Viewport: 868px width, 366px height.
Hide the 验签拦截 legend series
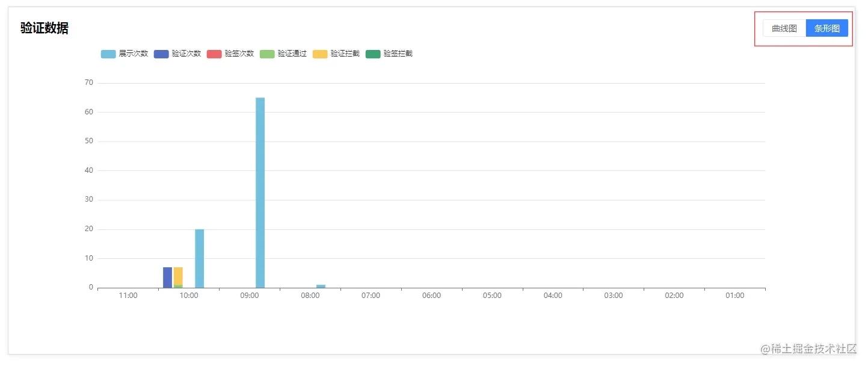389,54
